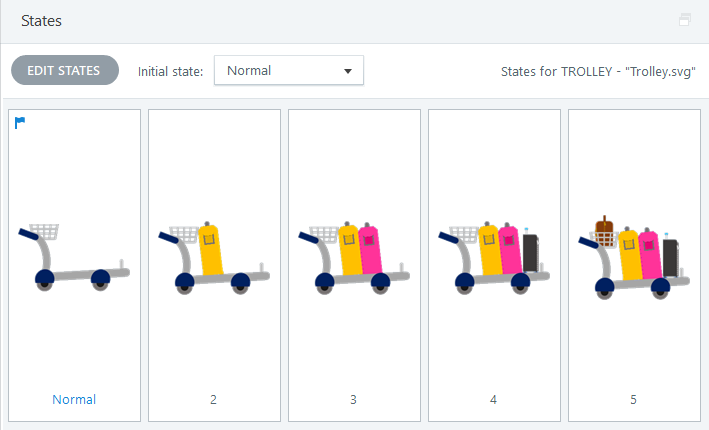709x430 pixels.
Task: Open the Initial state dropdown showing Normal
Action: (x=288, y=71)
